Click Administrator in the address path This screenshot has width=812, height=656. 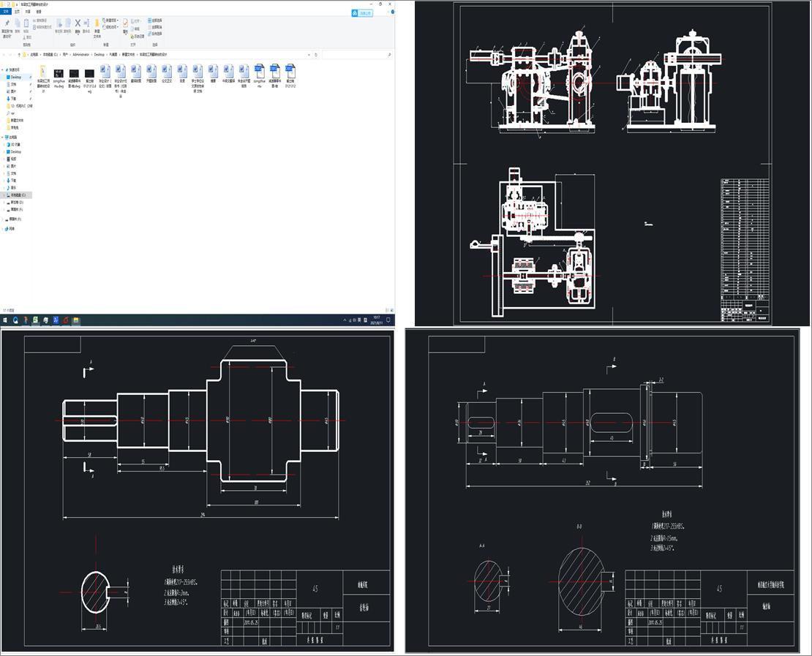tap(80, 54)
